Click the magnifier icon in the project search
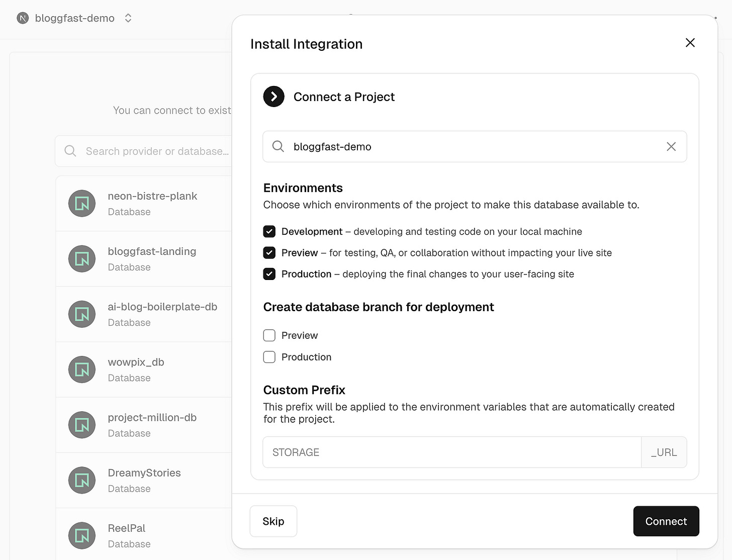The width and height of the screenshot is (732, 560). point(278,146)
